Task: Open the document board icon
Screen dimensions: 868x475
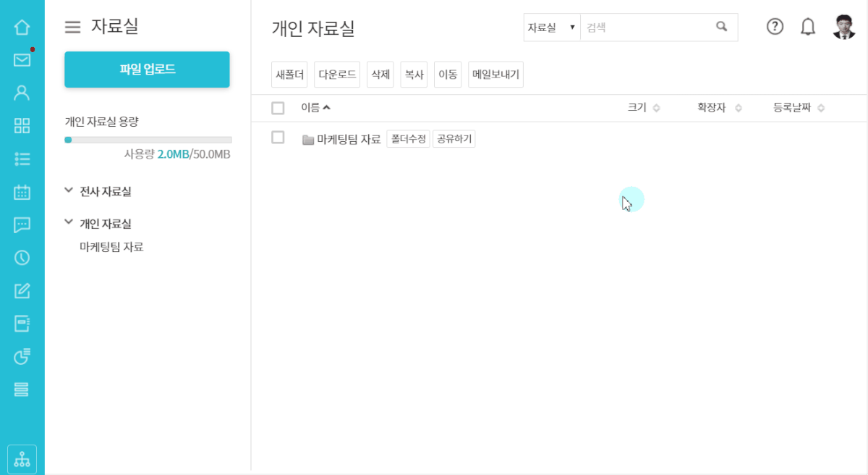Action: pos(22,324)
